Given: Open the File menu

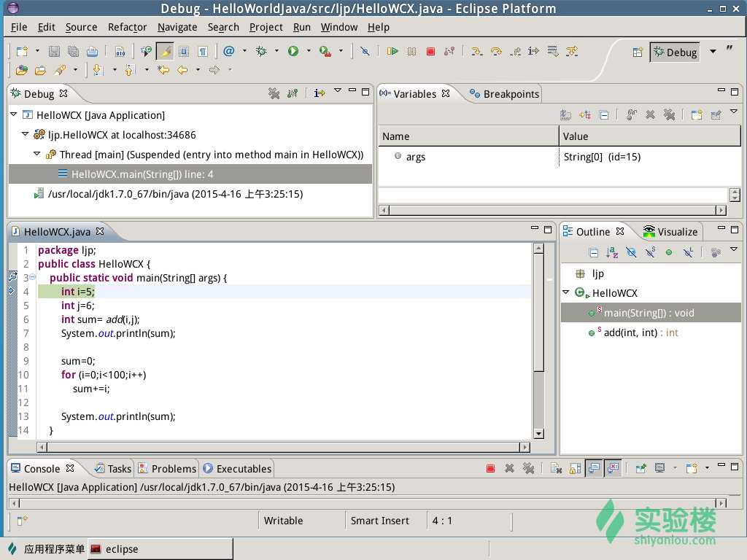Looking at the screenshot, I should pos(19,27).
